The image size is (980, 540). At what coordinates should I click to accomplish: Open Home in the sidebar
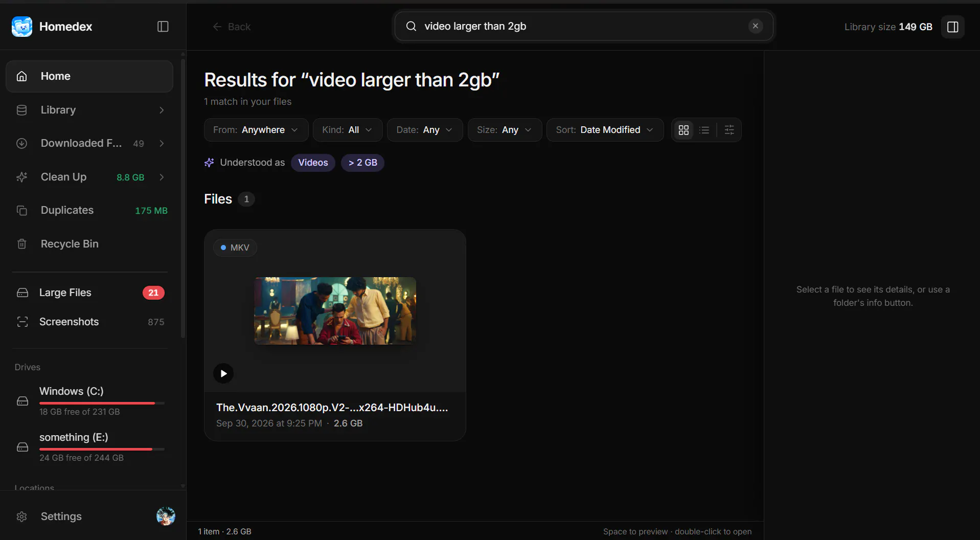click(89, 76)
